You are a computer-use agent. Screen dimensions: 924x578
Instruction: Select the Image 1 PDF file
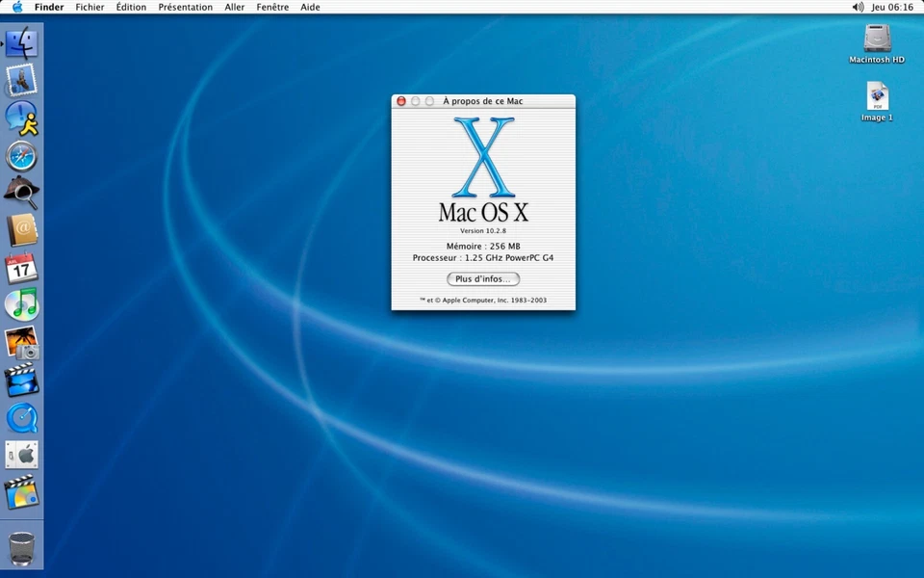877,97
